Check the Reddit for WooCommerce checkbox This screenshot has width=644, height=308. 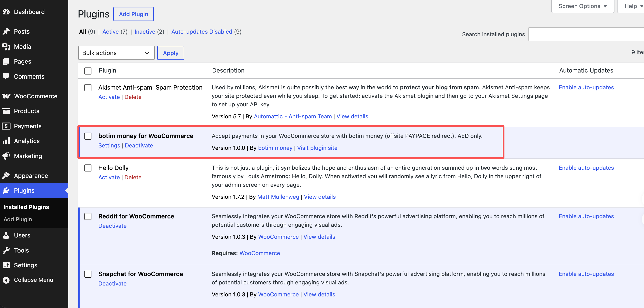(88, 216)
